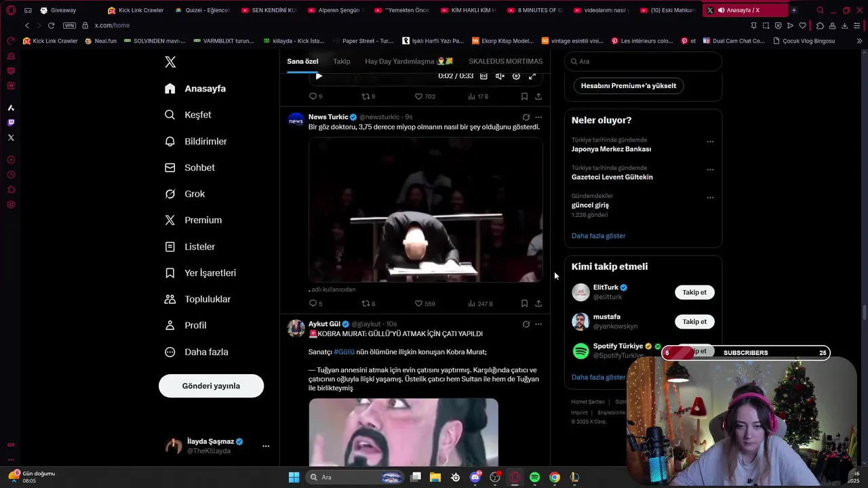Follow mustafa with Takip et

pos(694,322)
